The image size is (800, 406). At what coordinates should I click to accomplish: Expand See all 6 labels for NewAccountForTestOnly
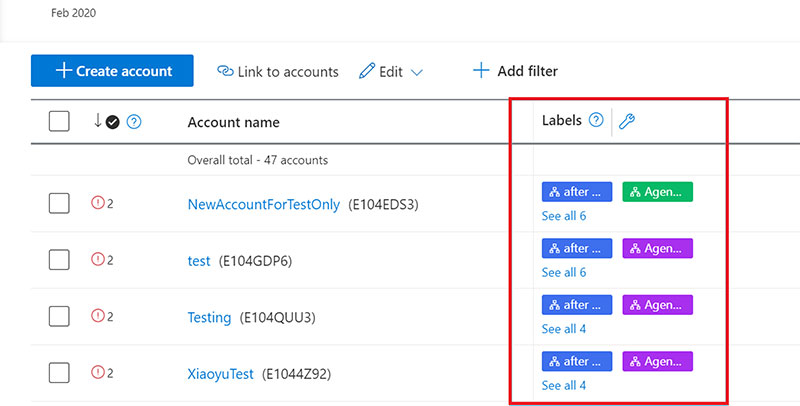pos(564,216)
